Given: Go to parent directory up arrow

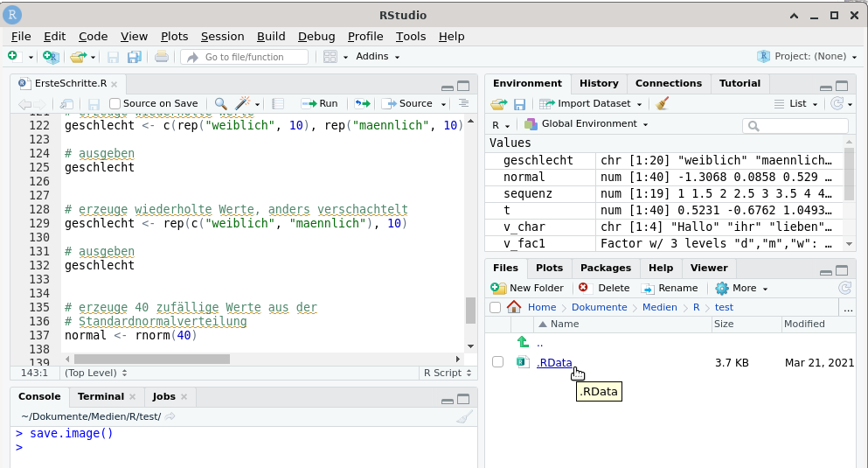Looking at the screenshot, I should click(x=523, y=342).
